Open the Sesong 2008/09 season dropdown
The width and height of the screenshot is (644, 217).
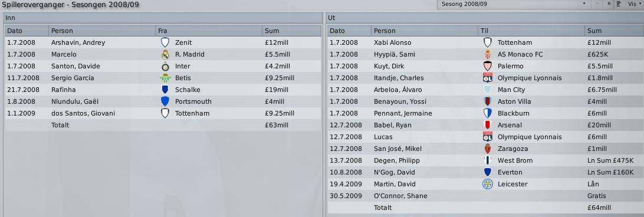(x=513, y=4)
